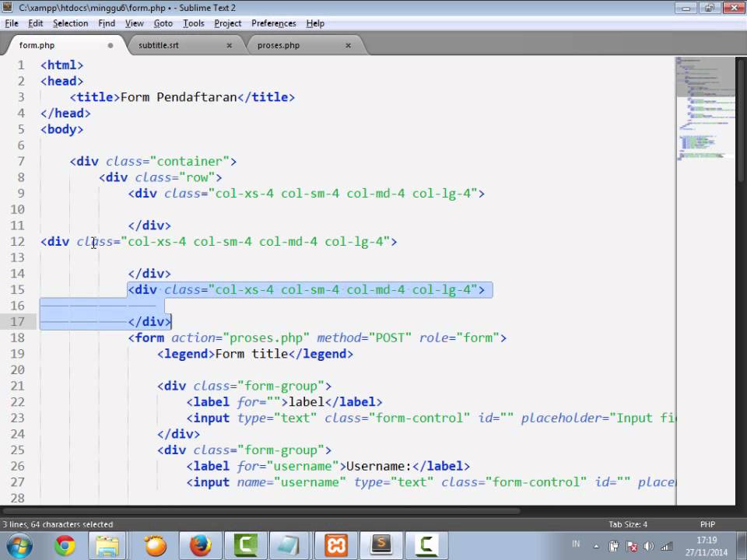The width and height of the screenshot is (747, 560).
Task: Open the Tools menu
Action: pos(194,23)
